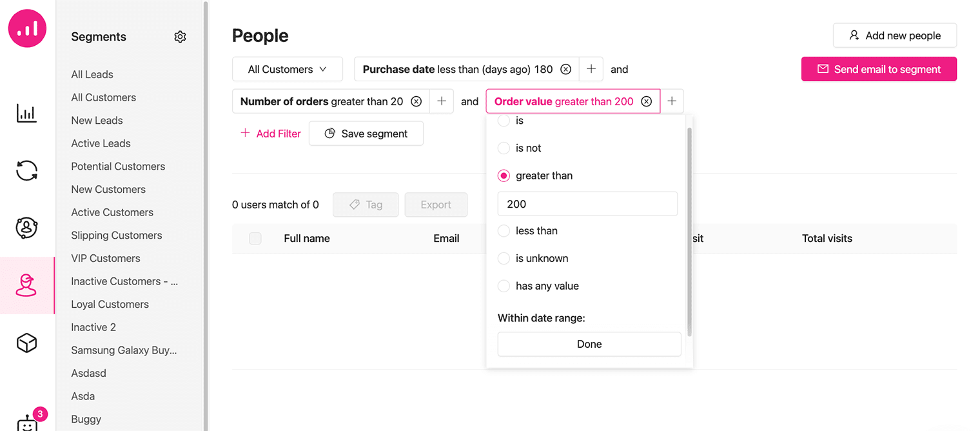Open the Samsung Galaxy Buy... segment

pyautogui.click(x=124, y=350)
